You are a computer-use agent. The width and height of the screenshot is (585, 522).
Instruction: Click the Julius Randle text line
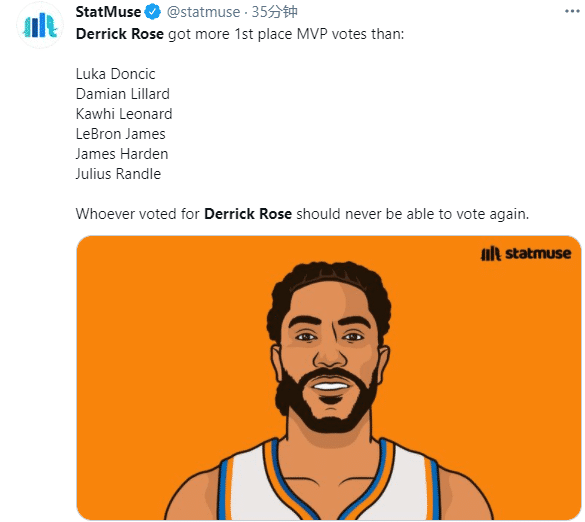coord(118,174)
